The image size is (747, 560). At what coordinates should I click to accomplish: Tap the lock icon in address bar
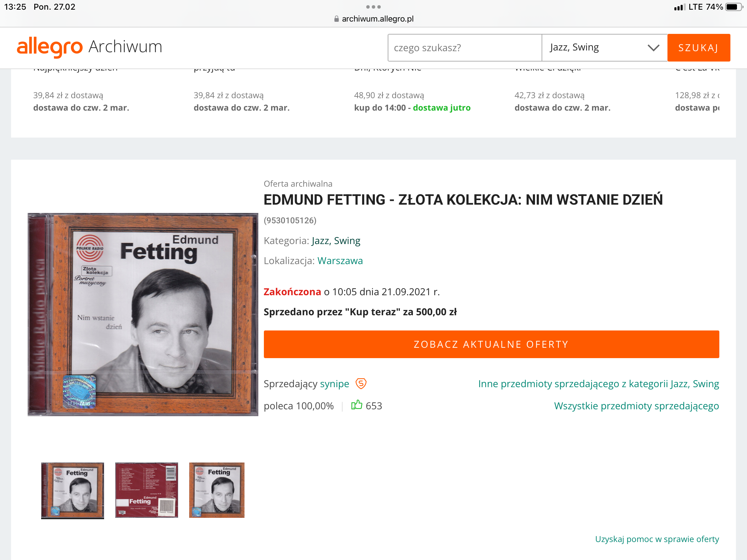[336, 19]
